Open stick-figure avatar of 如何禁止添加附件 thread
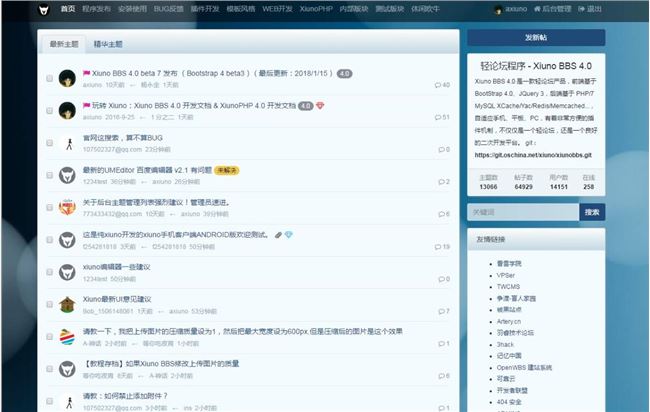 [67, 401]
